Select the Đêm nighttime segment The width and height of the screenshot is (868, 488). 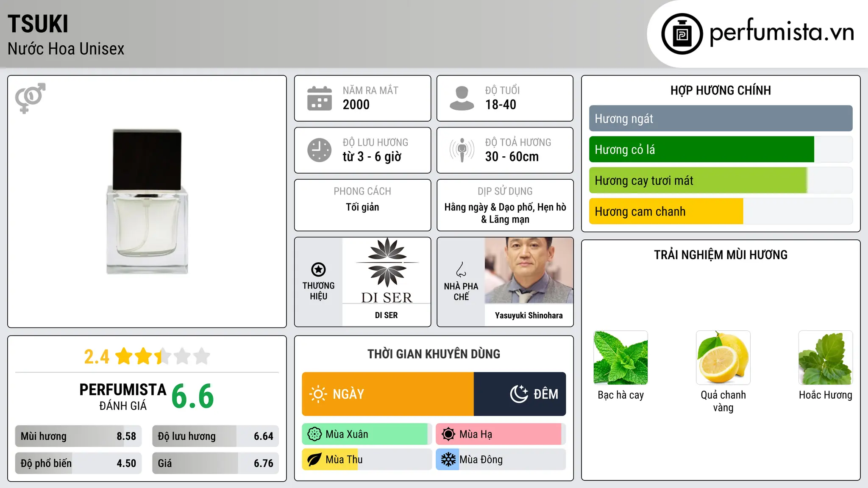520,394
